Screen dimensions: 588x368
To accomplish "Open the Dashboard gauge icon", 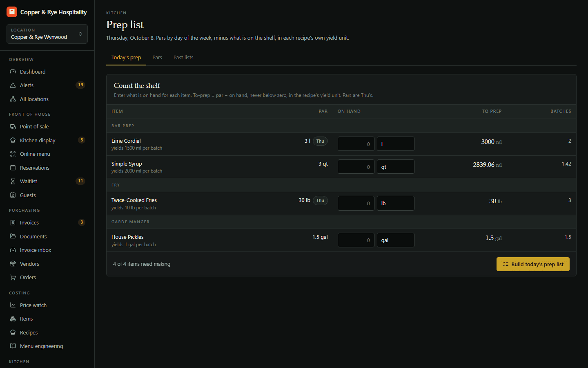I will 13,72.
